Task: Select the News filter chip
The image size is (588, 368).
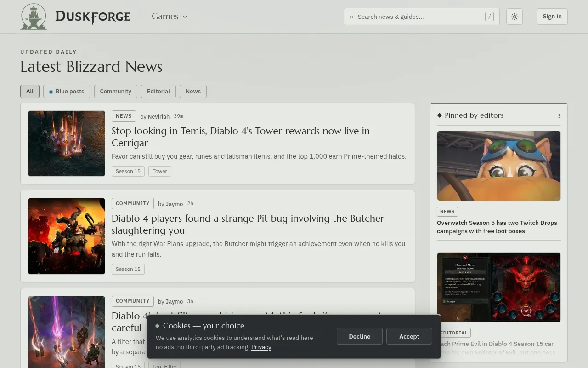Action: [x=193, y=91]
